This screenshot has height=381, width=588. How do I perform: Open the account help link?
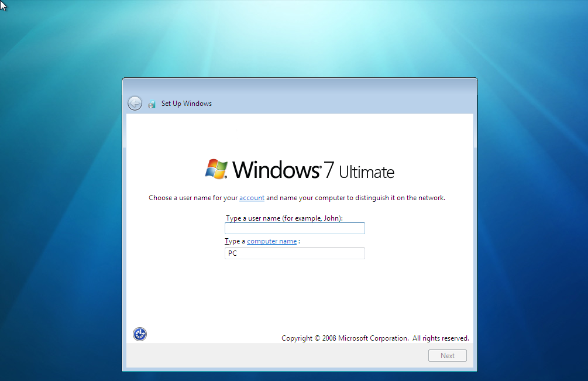252,198
